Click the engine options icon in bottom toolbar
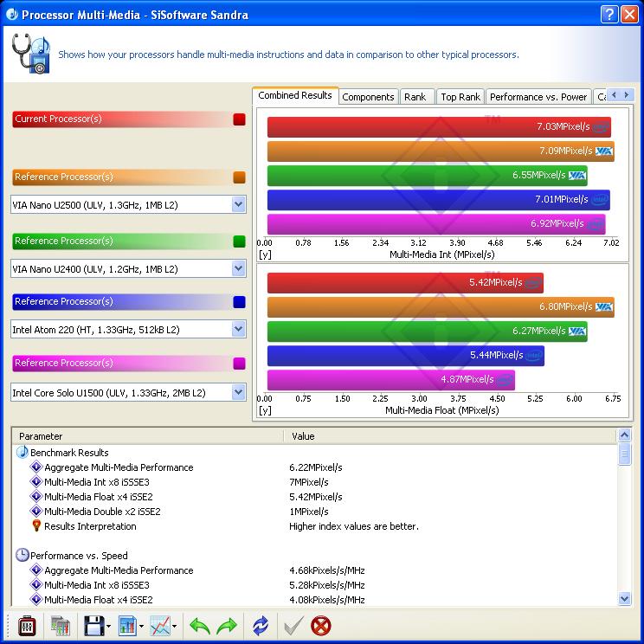 pos(27,626)
